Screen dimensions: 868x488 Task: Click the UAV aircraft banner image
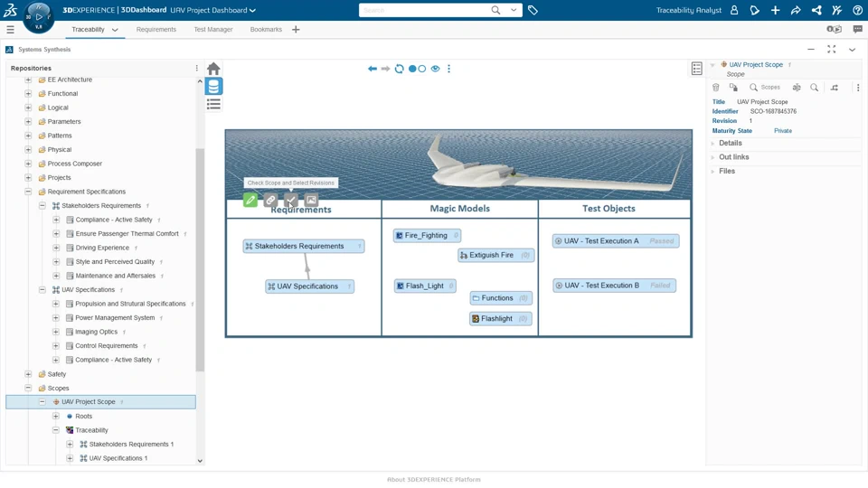458,164
